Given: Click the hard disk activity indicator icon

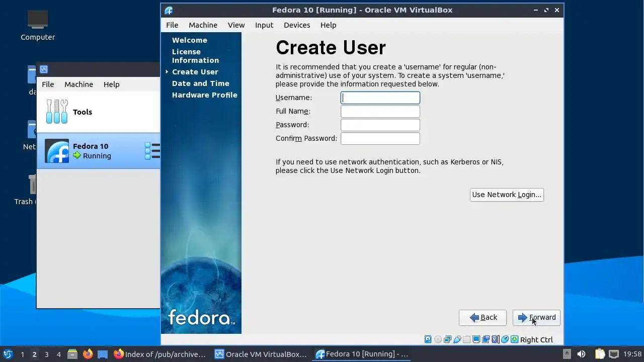Looking at the screenshot, I should click(428, 339).
